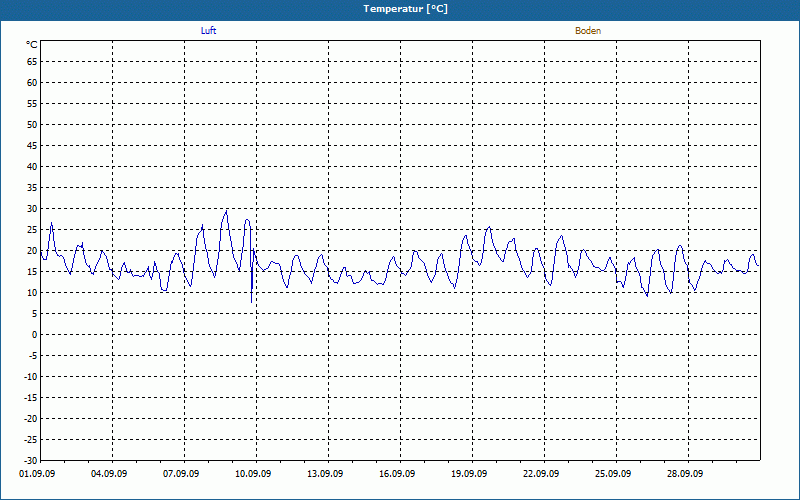Select the -30 value on y-axis

(x=31, y=460)
